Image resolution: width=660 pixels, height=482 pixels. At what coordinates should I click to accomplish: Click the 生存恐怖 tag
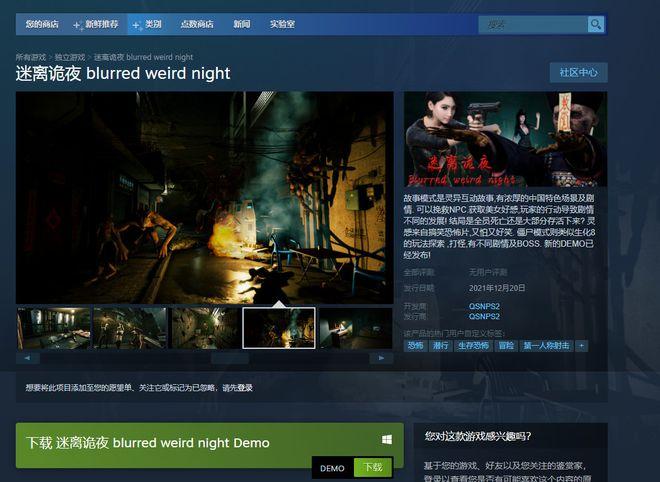474,346
